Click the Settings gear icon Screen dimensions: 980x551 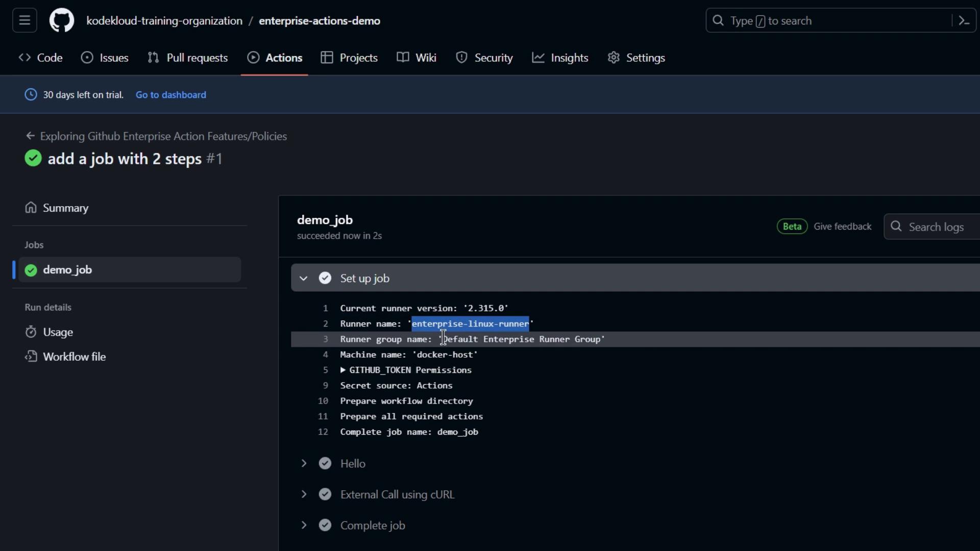click(614, 58)
